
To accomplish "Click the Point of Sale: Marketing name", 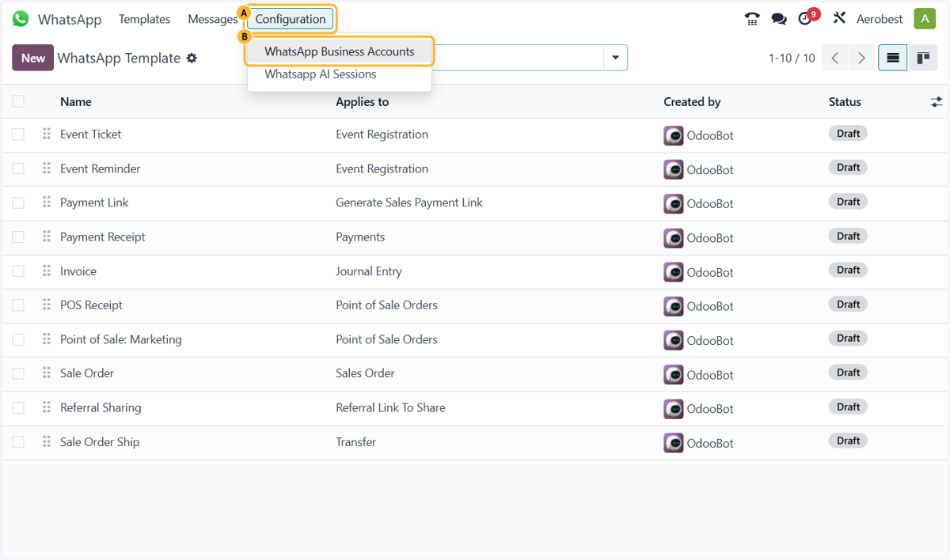I will pyautogui.click(x=121, y=339).
